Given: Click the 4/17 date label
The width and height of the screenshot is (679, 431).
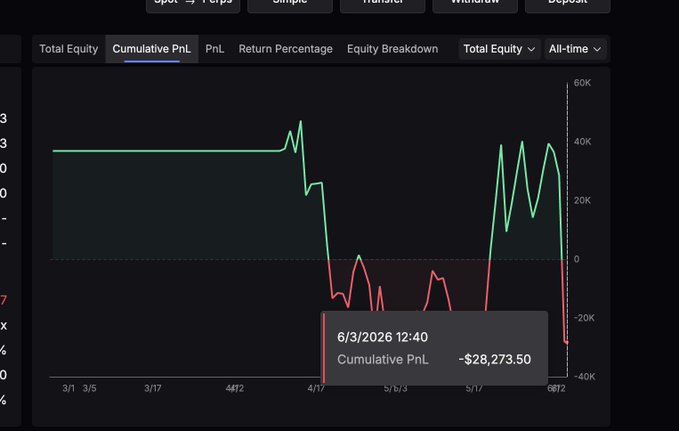Looking at the screenshot, I should 316,388.
